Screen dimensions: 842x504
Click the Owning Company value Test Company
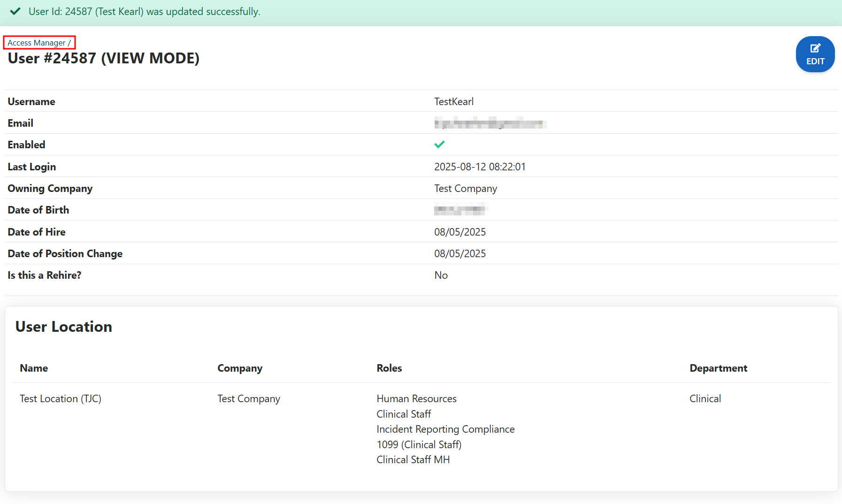[465, 189]
